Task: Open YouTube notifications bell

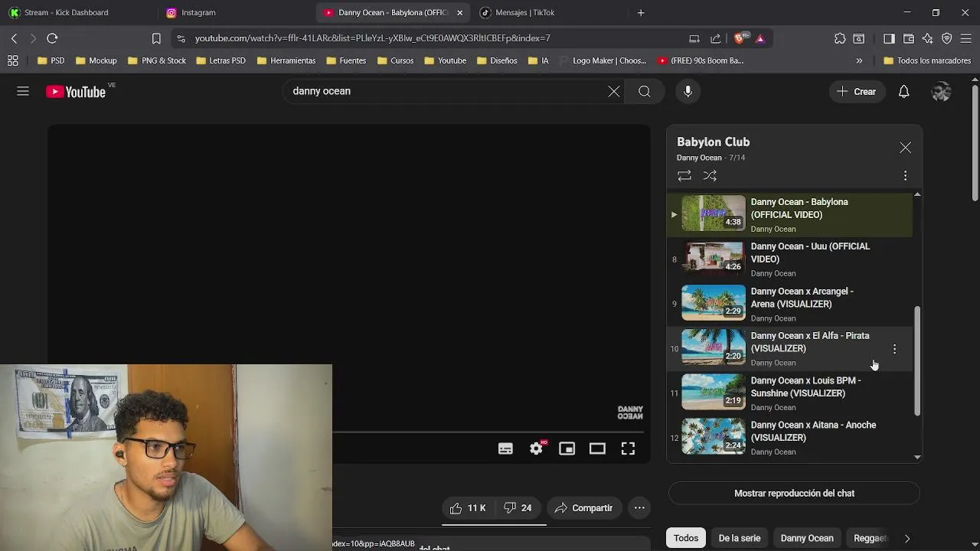Action: (903, 91)
